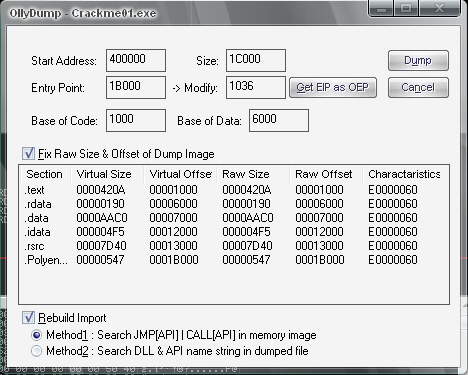Click Get EIP as OEP button
Screen dimensions: 468x375
point(333,88)
